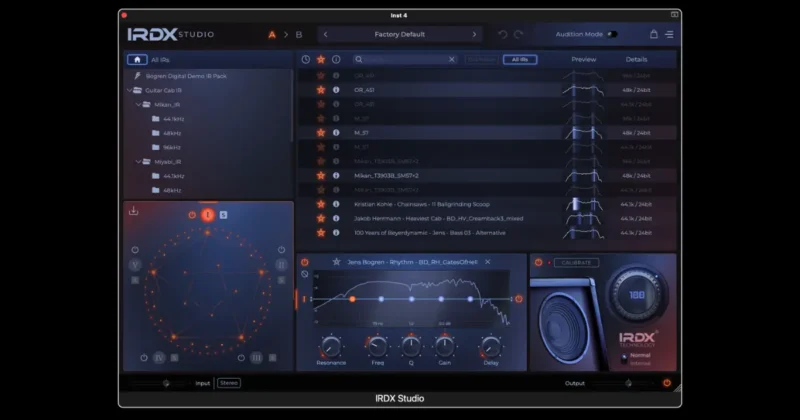Viewport: 800px width, 420px height.
Task: Unfavorite the OR_451 48k row star
Action: click(x=321, y=90)
